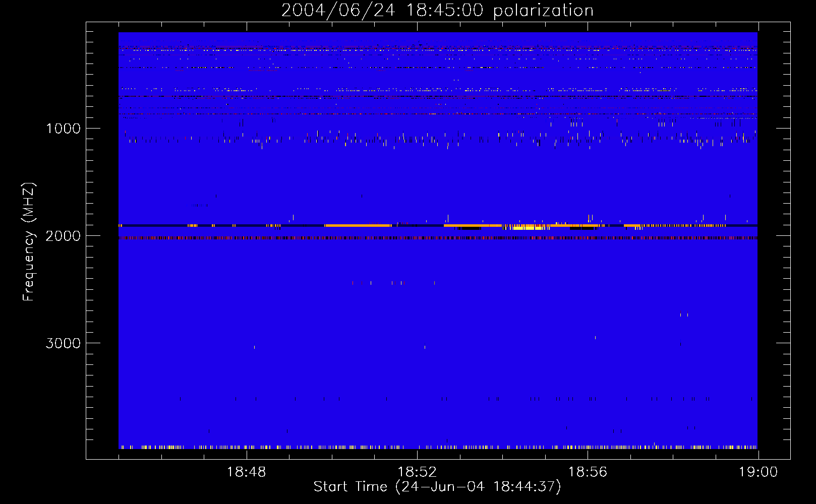
Task: Click the red interference line just below 2000 MHz
Action: point(438,238)
